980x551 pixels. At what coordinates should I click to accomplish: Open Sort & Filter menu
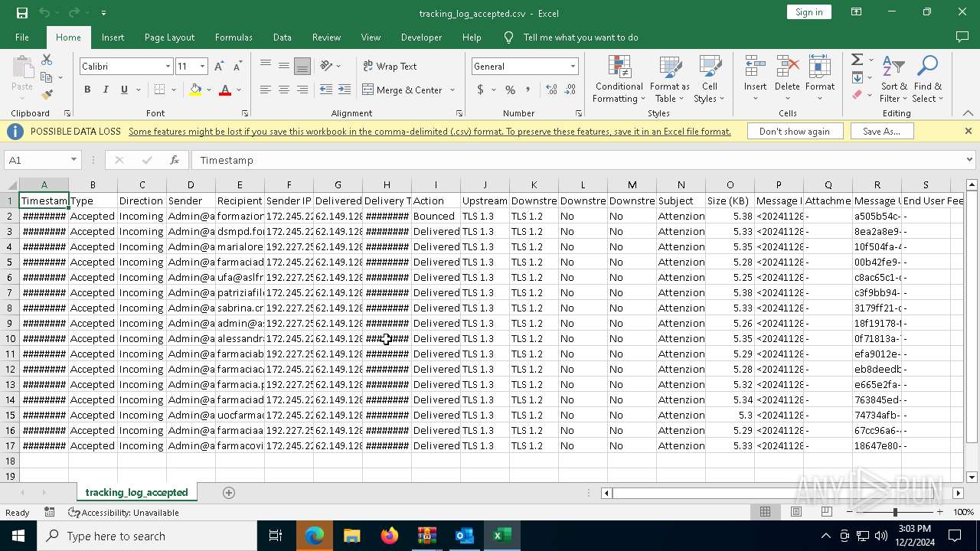point(893,79)
